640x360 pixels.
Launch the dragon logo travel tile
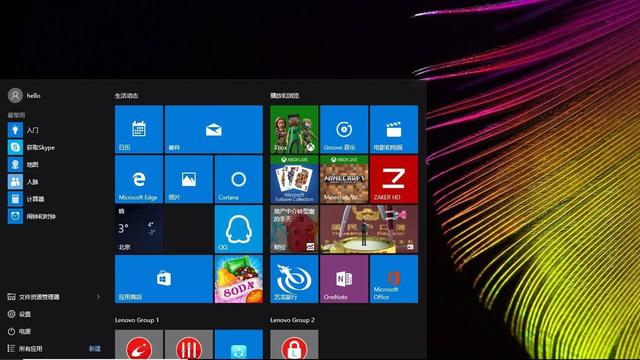[x=294, y=279]
